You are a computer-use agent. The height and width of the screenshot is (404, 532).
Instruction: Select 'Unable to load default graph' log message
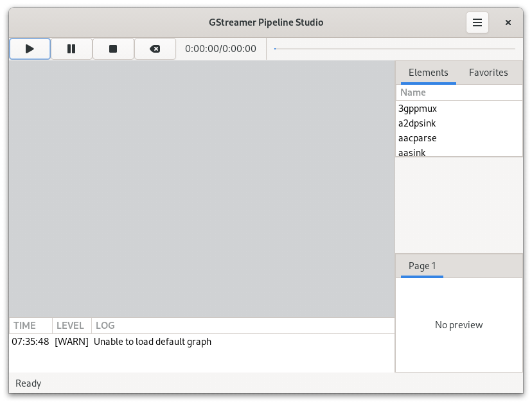152,342
